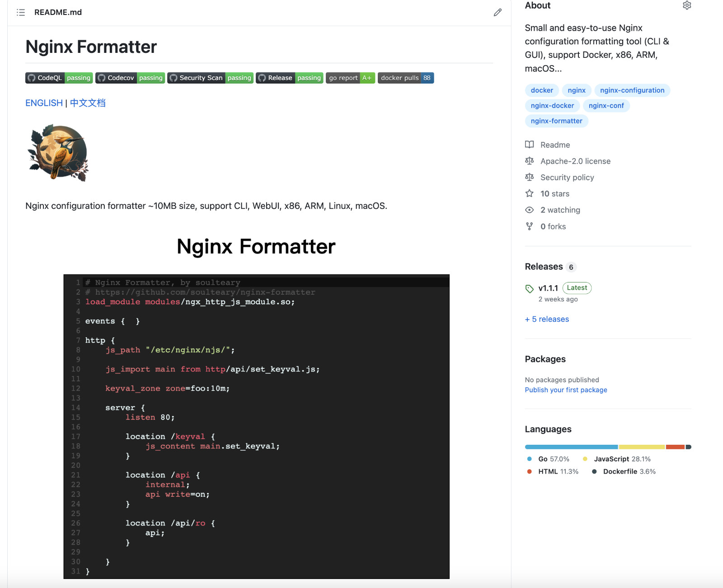Viewport: 723px width, 588px height.
Task: Open the Dockerfile 3.6% language link
Action: [624, 471]
